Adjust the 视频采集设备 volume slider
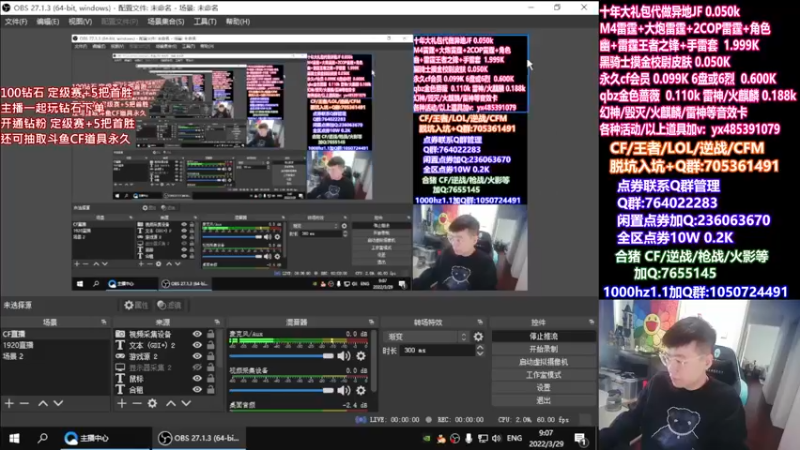 click(282, 391)
